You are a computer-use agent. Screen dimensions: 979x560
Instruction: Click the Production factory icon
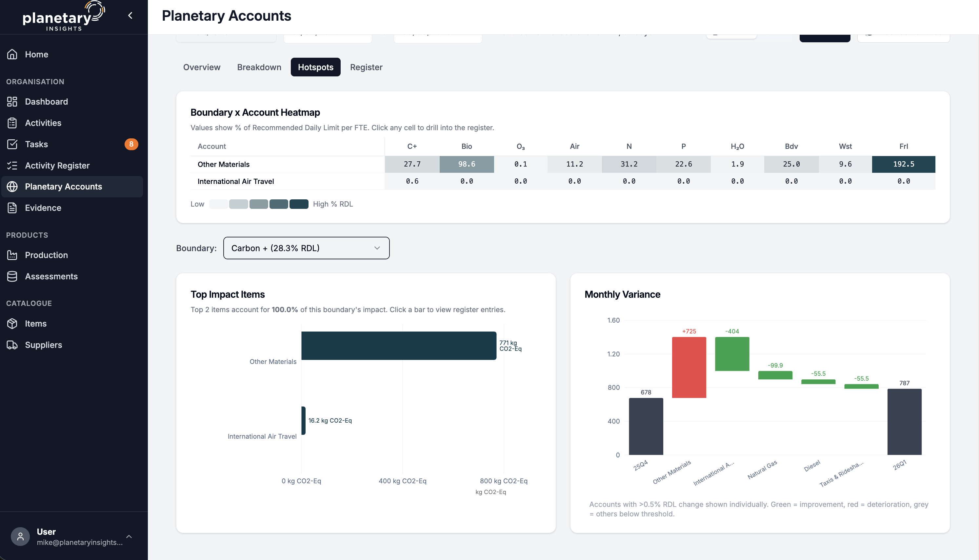pos(12,255)
